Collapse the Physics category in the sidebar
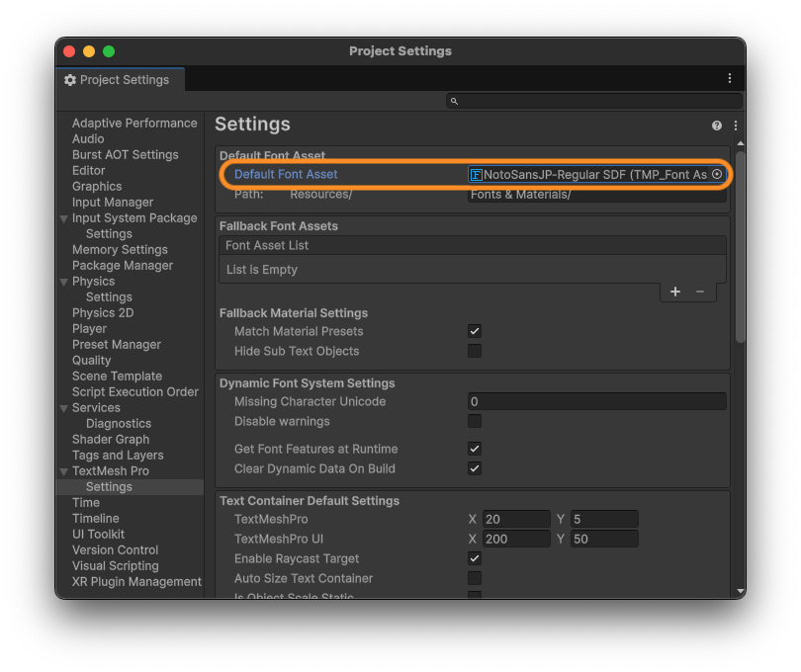Image resolution: width=801 pixels, height=672 pixels. tap(63, 281)
